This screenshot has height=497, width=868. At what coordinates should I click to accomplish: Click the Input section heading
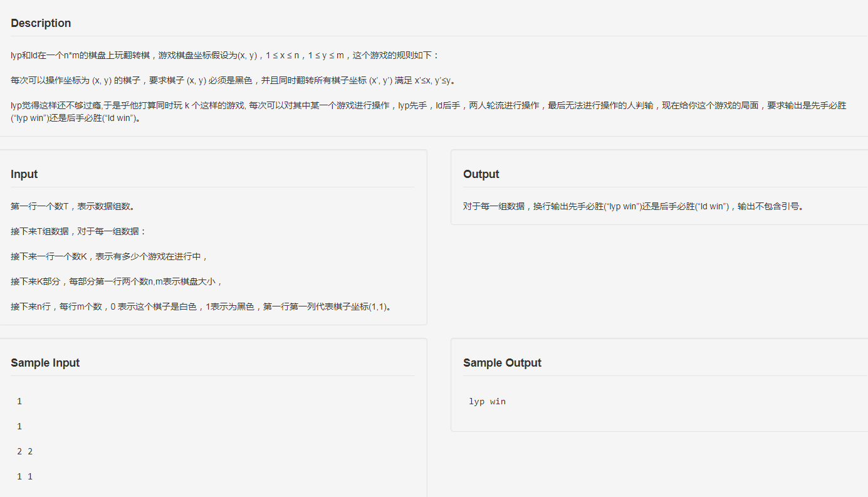(24, 174)
